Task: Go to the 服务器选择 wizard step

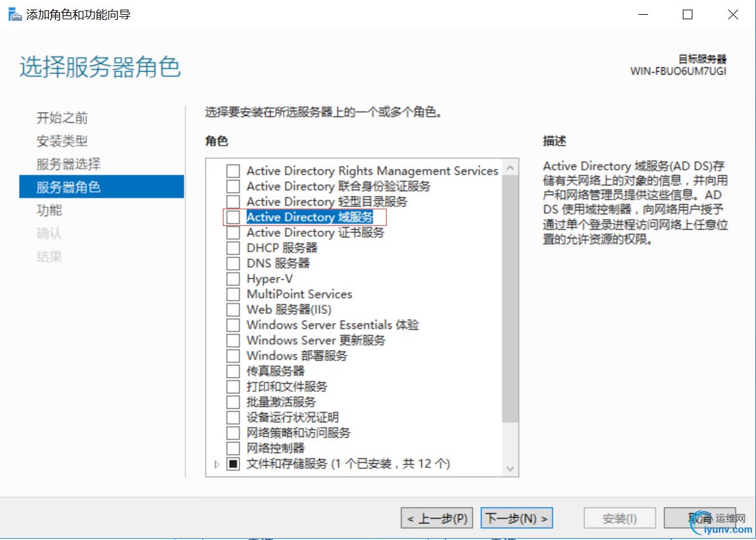Action: (x=69, y=164)
